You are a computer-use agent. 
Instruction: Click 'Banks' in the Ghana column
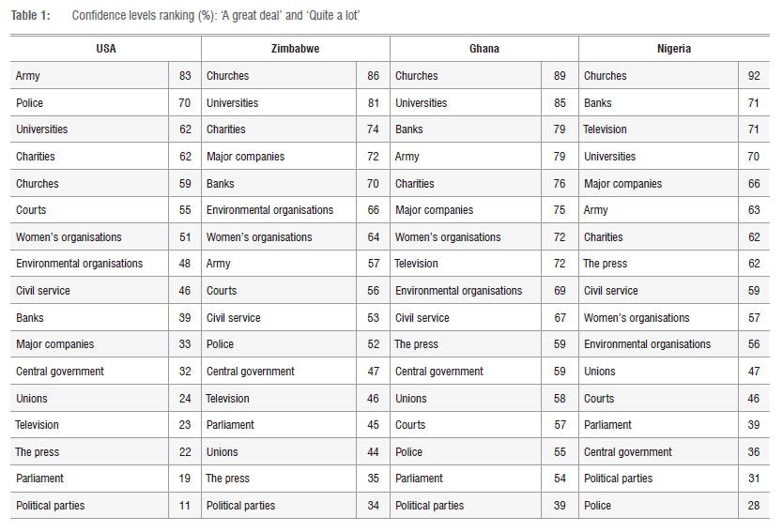click(409, 129)
